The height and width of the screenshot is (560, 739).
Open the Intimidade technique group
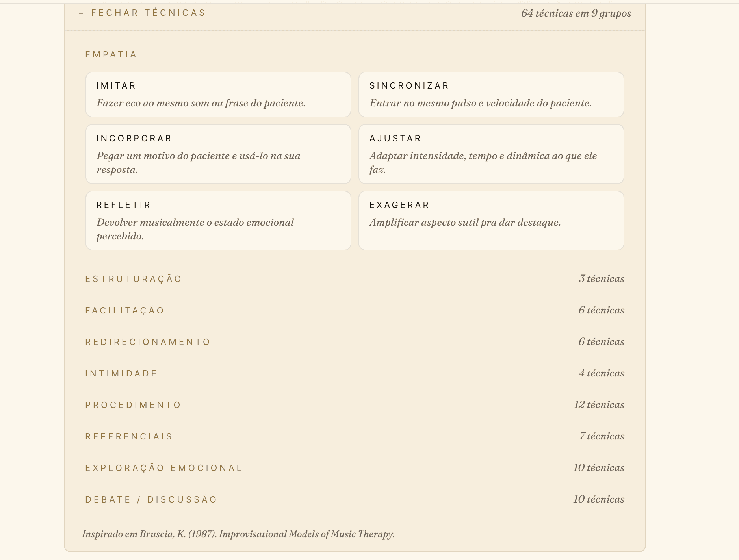(355, 373)
